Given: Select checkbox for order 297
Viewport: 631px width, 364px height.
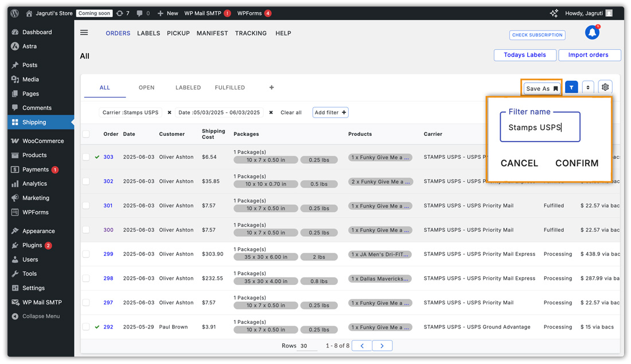Looking at the screenshot, I should click(86, 303).
